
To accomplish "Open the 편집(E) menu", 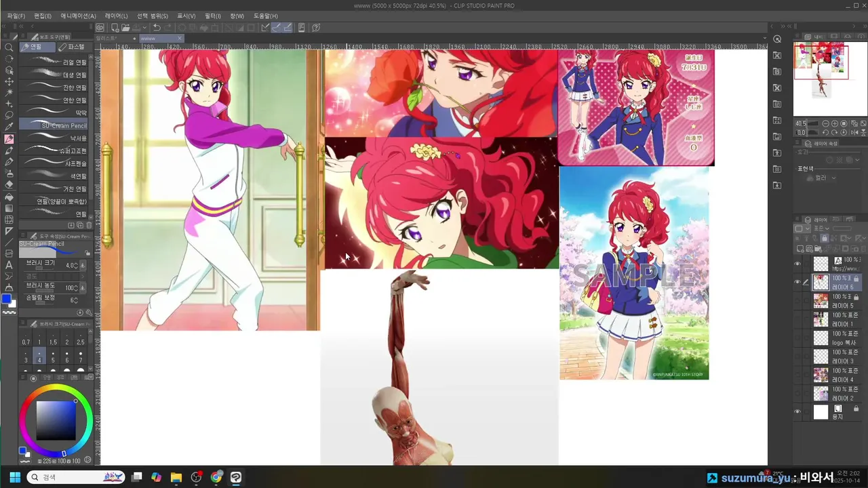I will [x=43, y=16].
